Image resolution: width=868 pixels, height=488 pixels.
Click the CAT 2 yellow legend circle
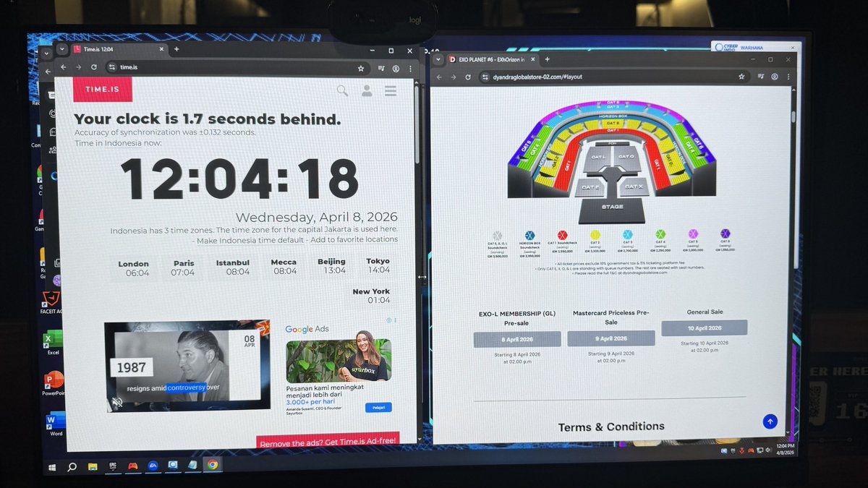(595, 235)
